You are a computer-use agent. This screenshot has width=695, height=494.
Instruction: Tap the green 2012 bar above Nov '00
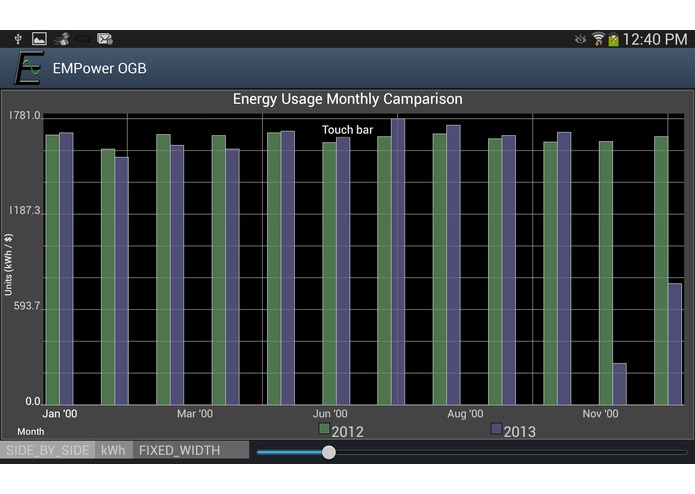606,273
